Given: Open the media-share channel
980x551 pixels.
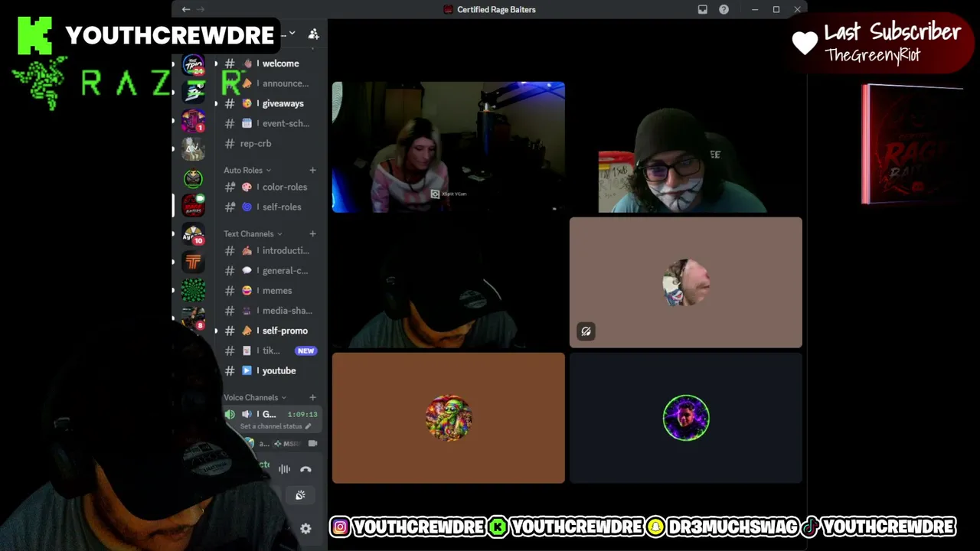Looking at the screenshot, I should [x=267, y=311].
